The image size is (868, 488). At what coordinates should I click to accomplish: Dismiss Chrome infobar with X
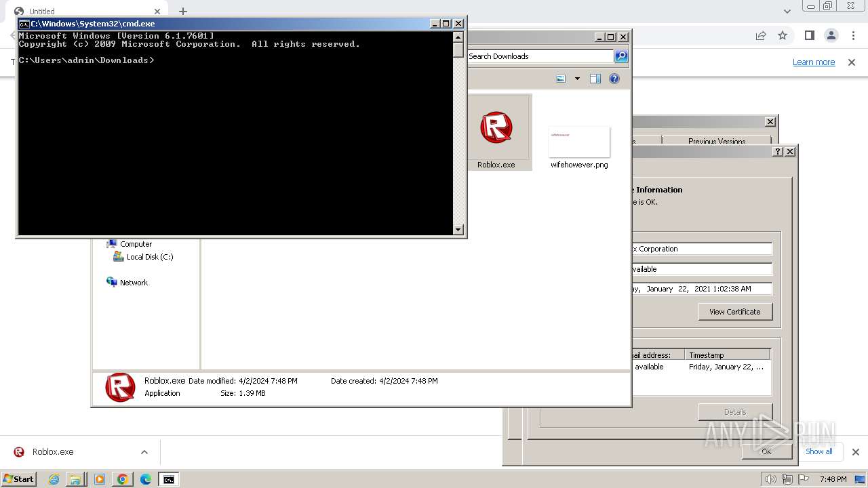click(x=852, y=62)
